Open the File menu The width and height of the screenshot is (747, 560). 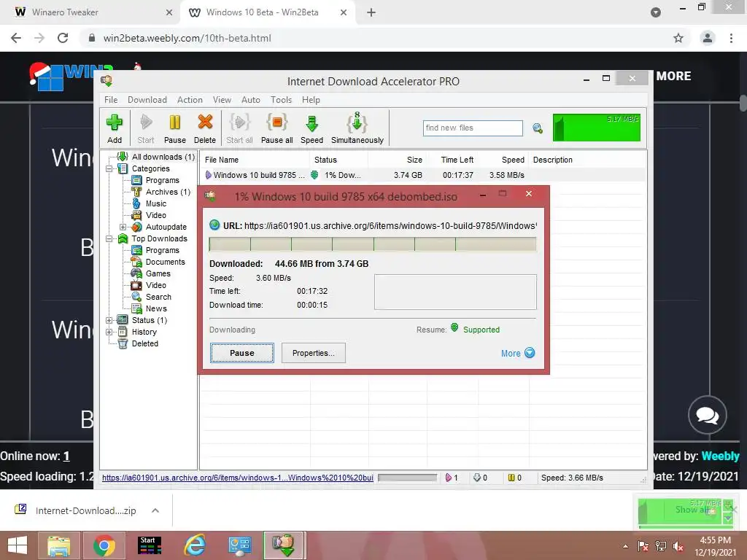click(111, 99)
